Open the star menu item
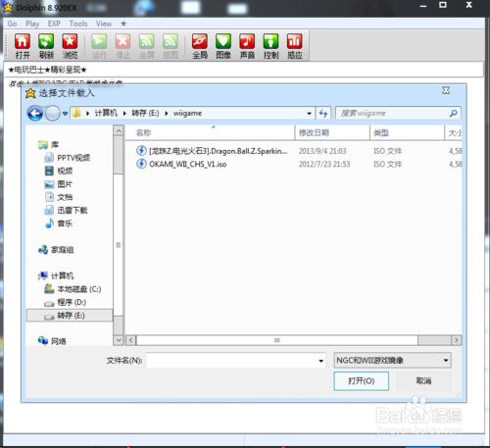This screenshot has height=448, width=490. 123,24
